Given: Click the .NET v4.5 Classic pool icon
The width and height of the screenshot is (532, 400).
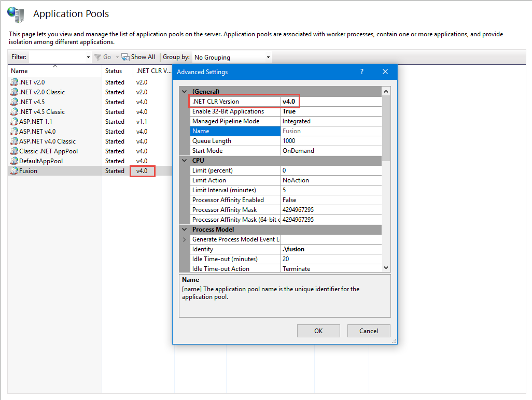Looking at the screenshot, I should point(14,111).
